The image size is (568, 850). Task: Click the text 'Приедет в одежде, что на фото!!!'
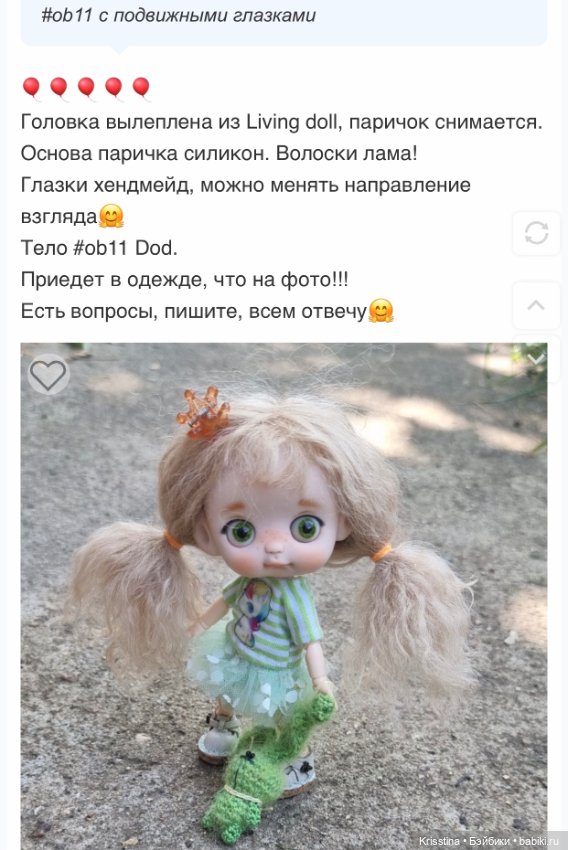click(x=185, y=280)
